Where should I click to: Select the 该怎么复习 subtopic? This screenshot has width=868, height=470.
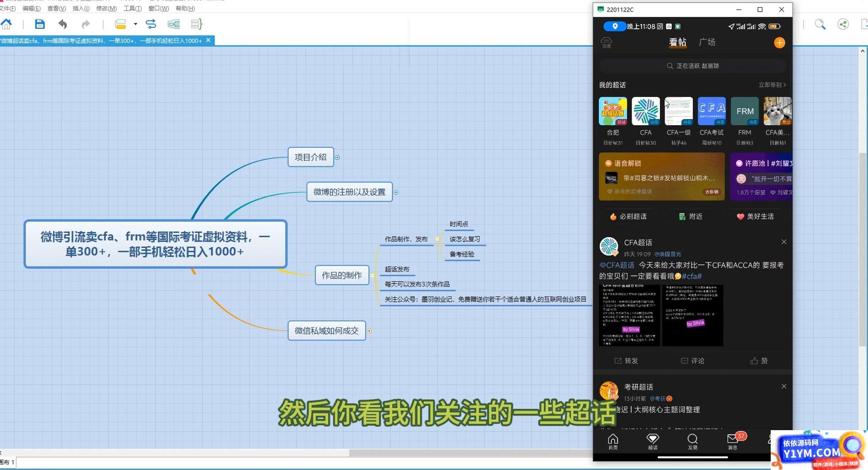[464, 239]
